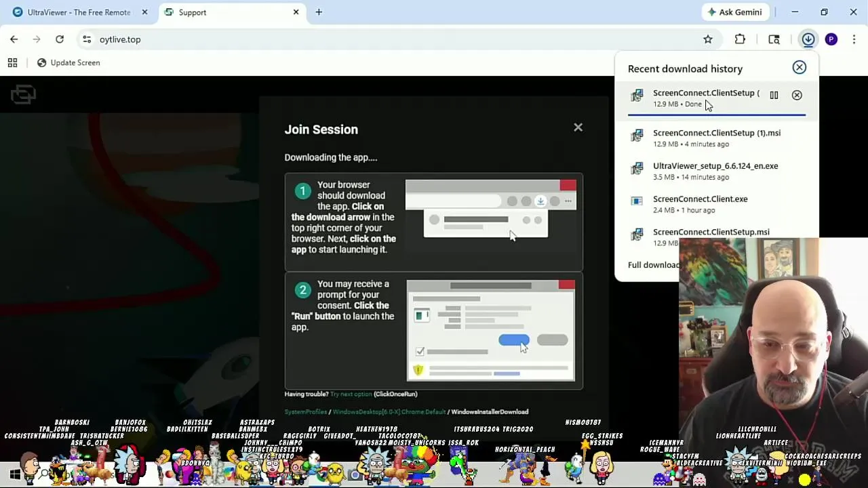Close the Join Session dialog
The image size is (868, 488).
(x=578, y=127)
